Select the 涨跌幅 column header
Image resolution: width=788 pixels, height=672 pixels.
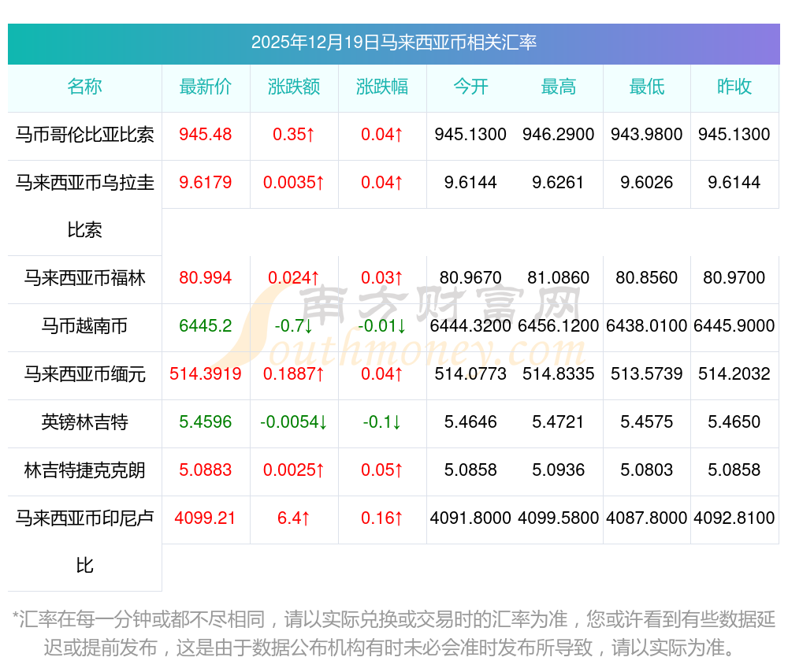[x=382, y=87]
